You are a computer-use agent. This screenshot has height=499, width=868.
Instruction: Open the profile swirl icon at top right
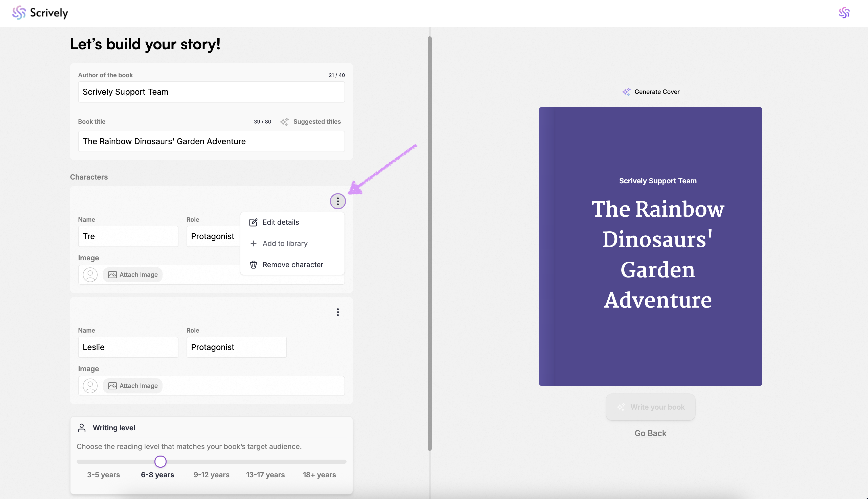click(844, 13)
